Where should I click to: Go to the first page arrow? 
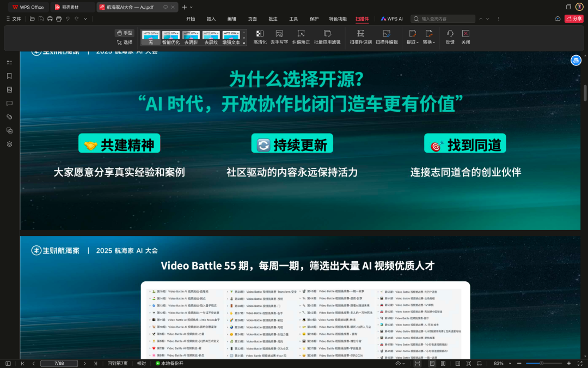(23, 364)
